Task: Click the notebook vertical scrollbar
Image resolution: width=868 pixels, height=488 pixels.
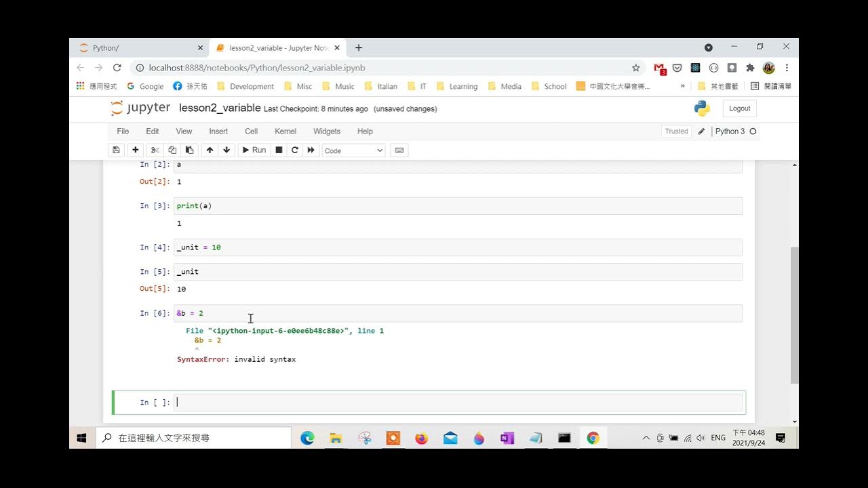Action: pyautogui.click(x=795, y=315)
